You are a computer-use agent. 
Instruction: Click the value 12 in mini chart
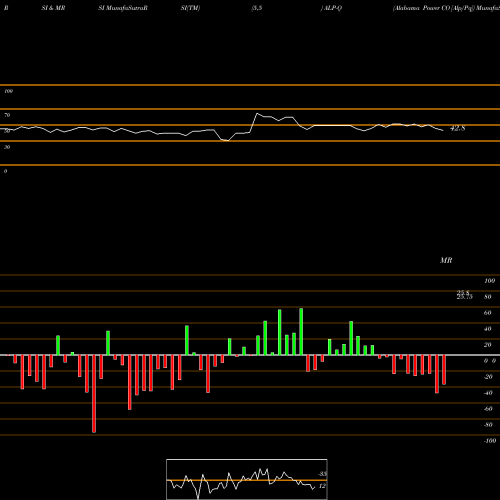click(322, 486)
